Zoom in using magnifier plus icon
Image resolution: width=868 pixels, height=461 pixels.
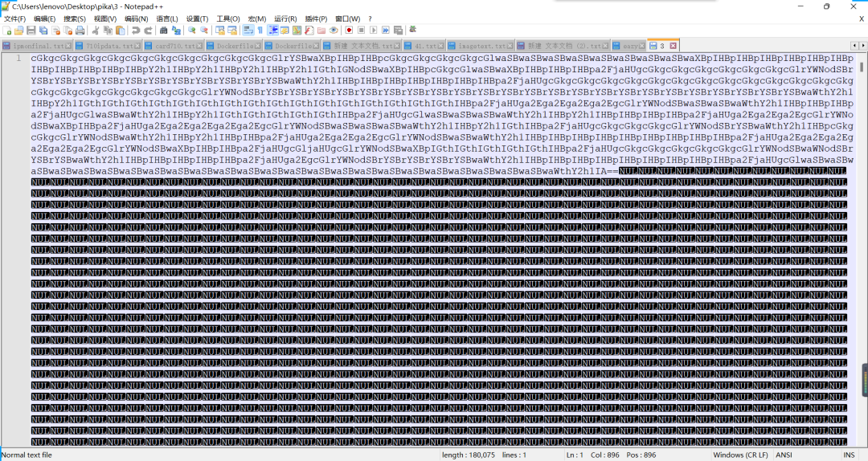click(191, 31)
